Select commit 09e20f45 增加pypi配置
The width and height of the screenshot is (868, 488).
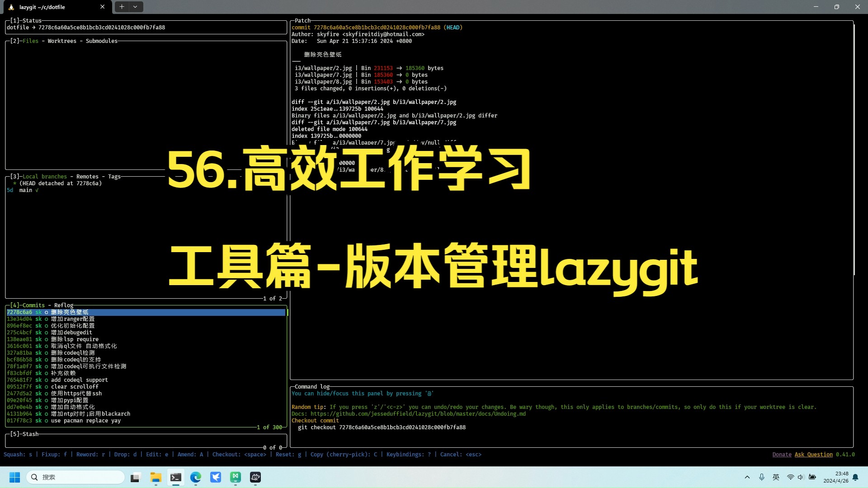point(146,400)
